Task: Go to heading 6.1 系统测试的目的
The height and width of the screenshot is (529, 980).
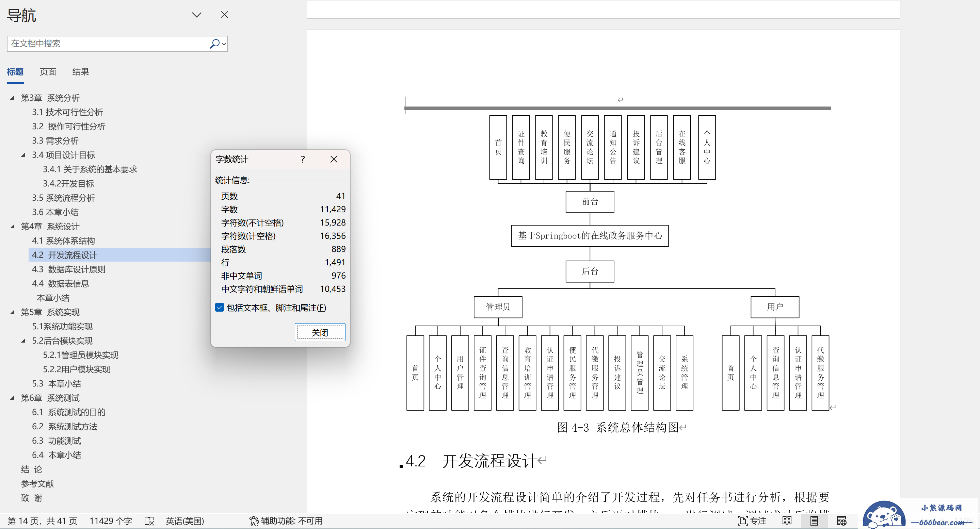Action: point(68,412)
